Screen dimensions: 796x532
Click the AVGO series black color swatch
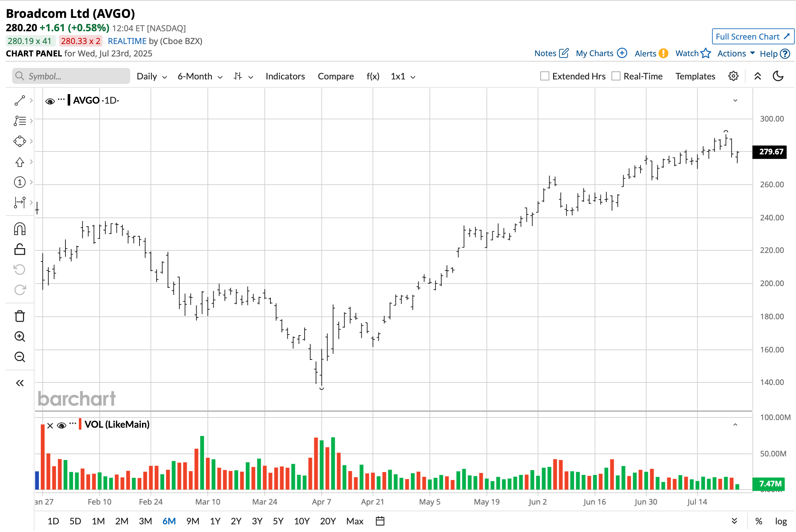pyautogui.click(x=69, y=100)
